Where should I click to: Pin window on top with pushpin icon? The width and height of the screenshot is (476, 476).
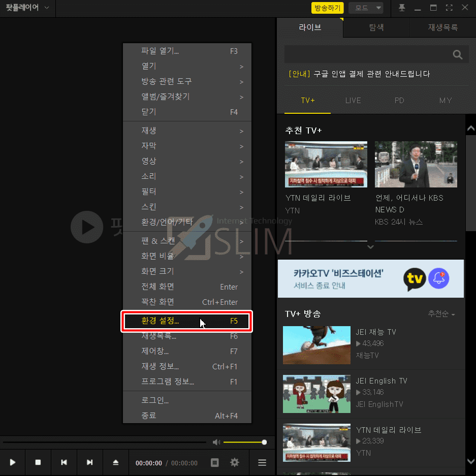402,8
